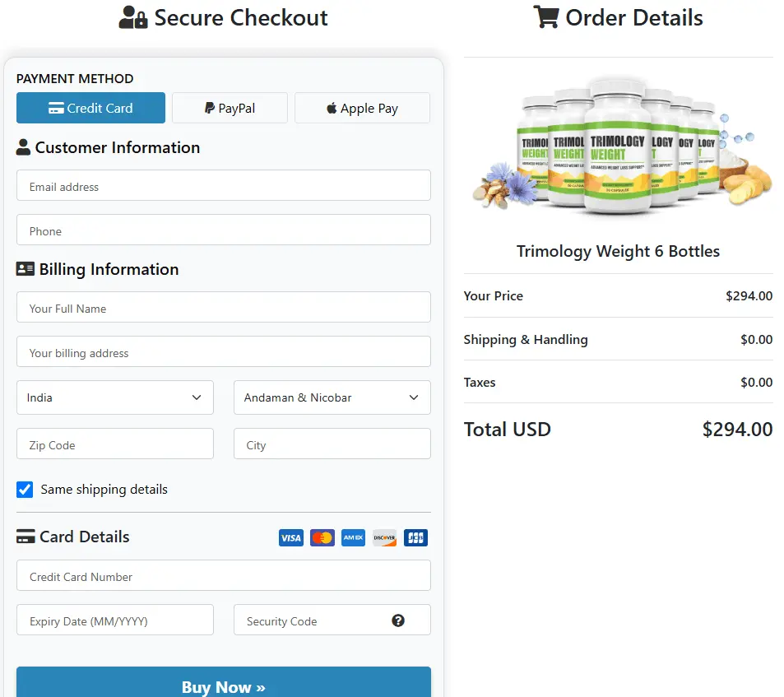
Task: Click inside the Email address field
Action: click(x=224, y=185)
